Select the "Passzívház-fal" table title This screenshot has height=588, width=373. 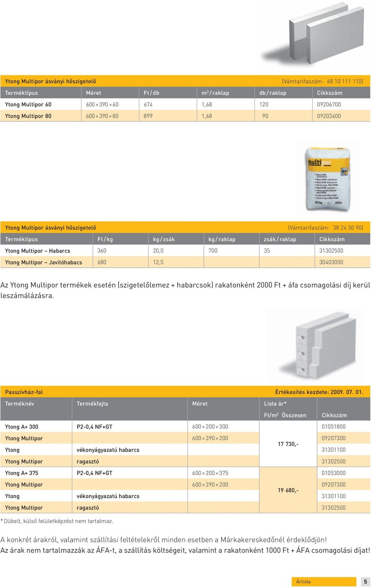click(x=24, y=392)
